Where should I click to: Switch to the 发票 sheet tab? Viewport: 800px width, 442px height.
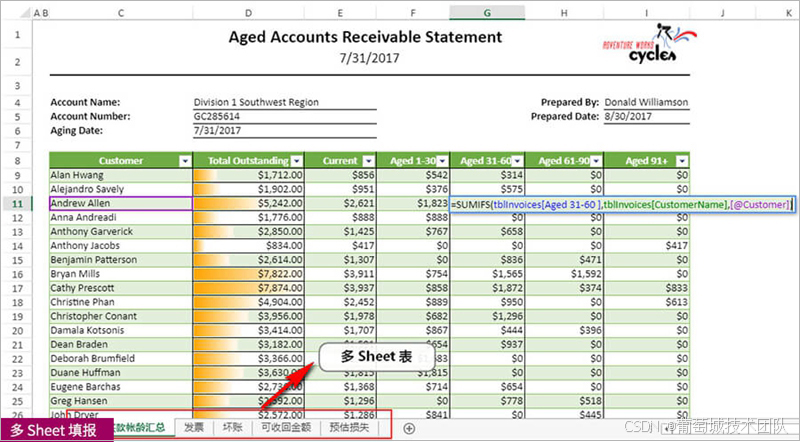click(194, 427)
